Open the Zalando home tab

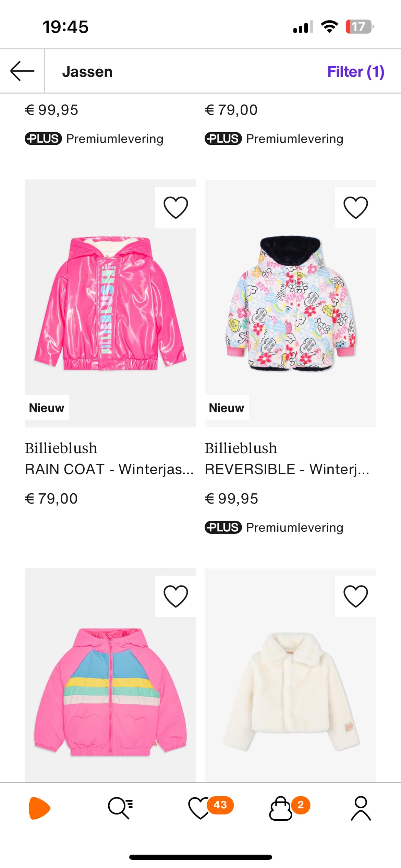(x=40, y=808)
